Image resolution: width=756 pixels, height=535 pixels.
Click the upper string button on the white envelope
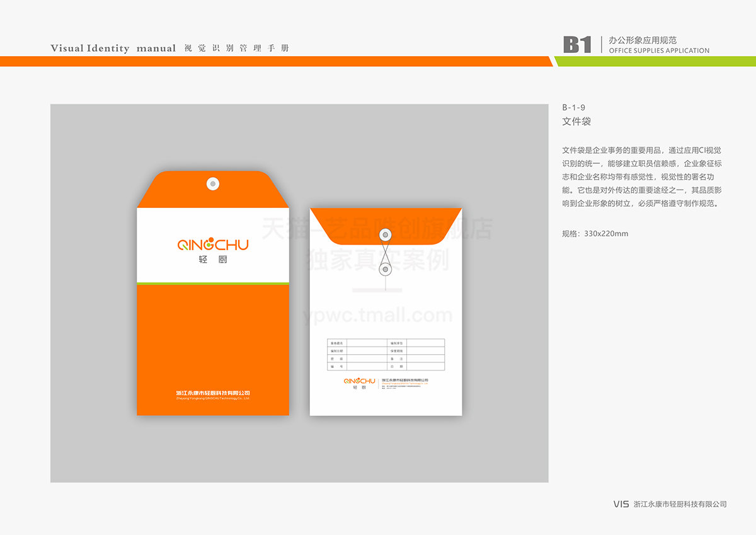pyautogui.click(x=385, y=235)
